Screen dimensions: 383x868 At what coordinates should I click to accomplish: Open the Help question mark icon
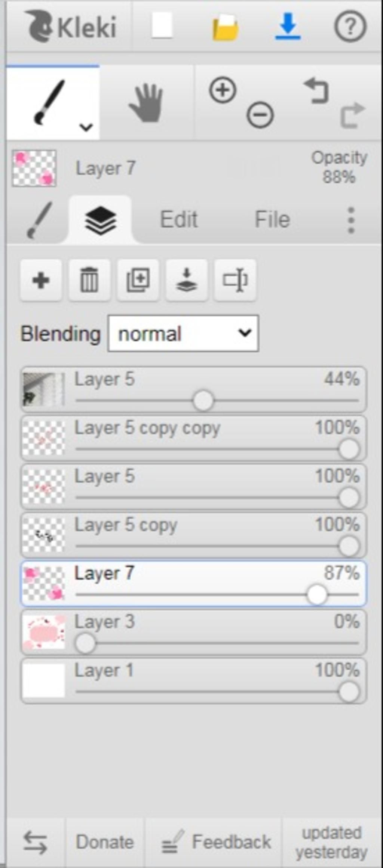[x=350, y=26]
